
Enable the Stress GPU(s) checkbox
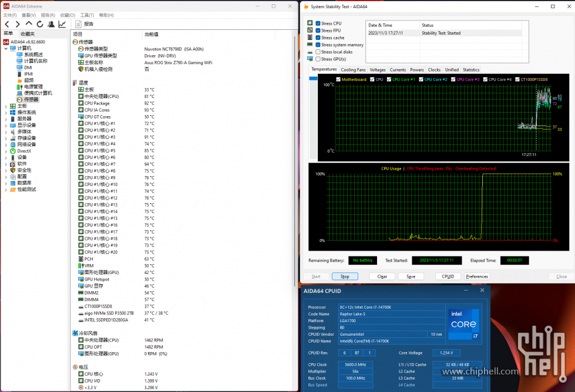click(x=318, y=59)
